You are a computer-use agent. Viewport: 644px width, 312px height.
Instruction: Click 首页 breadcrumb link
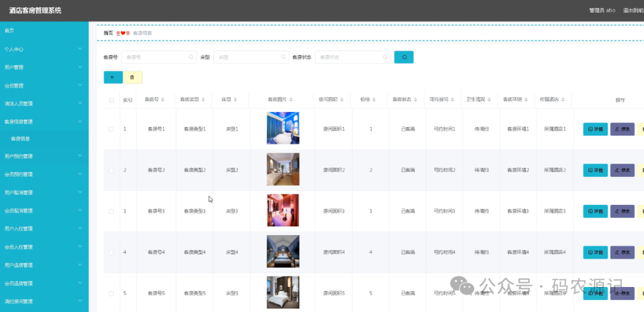pyautogui.click(x=108, y=33)
